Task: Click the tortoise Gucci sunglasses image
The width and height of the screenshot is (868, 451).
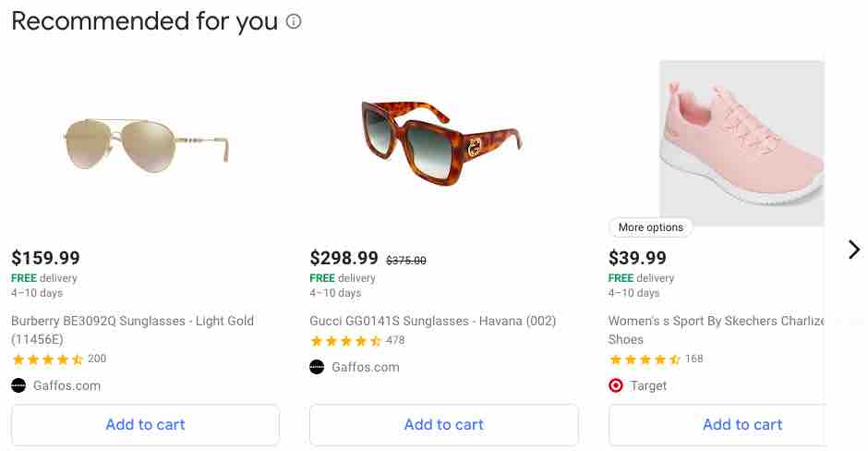Action: [x=441, y=143]
